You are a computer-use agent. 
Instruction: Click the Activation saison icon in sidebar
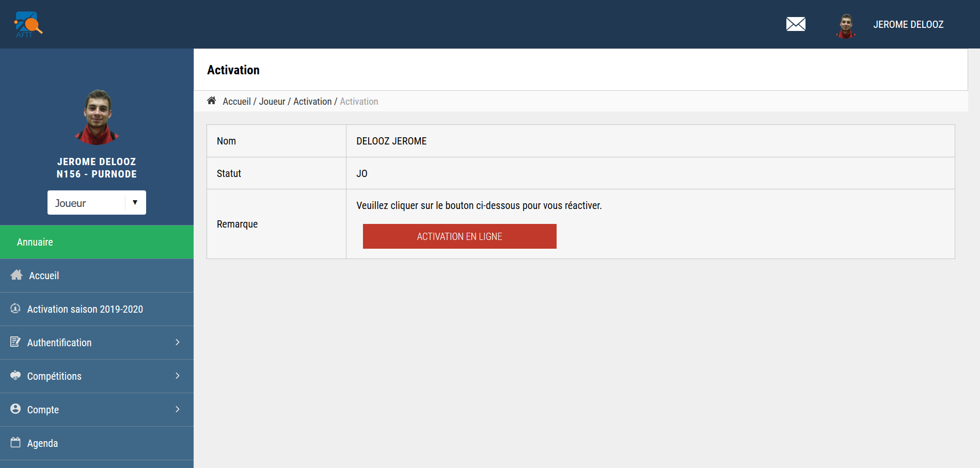pyautogui.click(x=15, y=309)
